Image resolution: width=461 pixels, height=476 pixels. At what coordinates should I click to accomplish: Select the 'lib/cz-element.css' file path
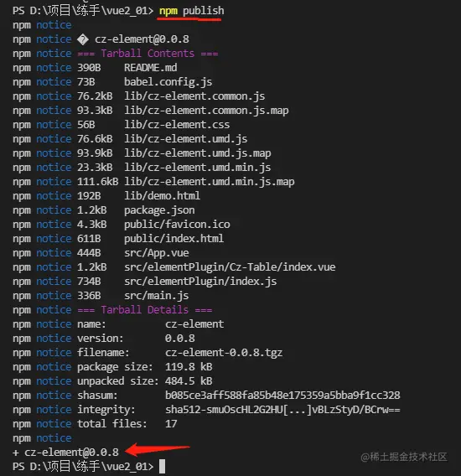[177, 125]
